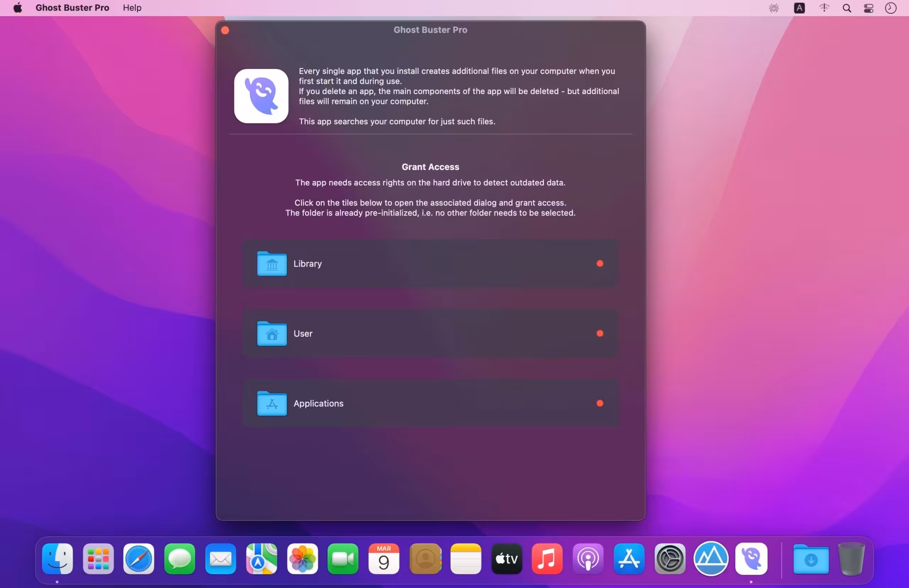
Task: Open Notes from the Dock
Action: click(x=466, y=559)
